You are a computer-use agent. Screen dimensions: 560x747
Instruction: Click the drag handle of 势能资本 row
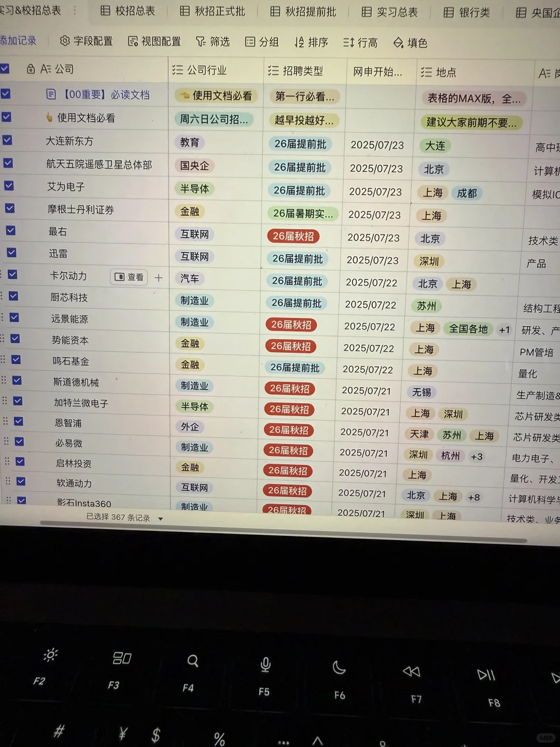3,338
